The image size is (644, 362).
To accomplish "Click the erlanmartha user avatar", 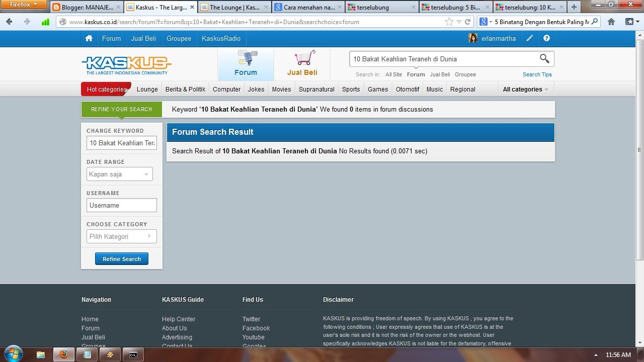I will (x=473, y=38).
